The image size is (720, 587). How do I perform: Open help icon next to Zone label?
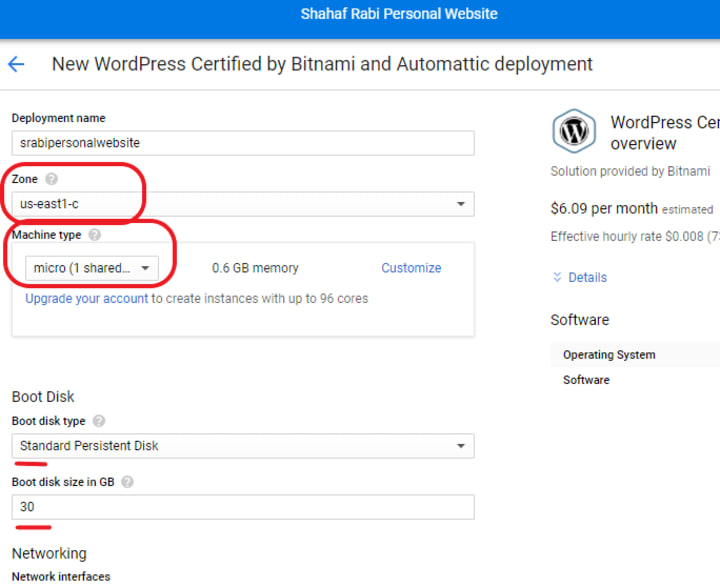click(x=51, y=179)
